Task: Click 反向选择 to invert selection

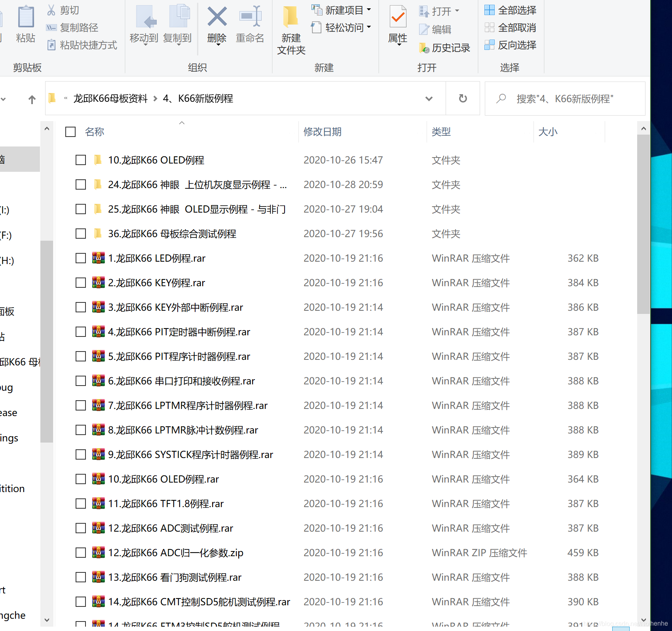Action: point(515,45)
